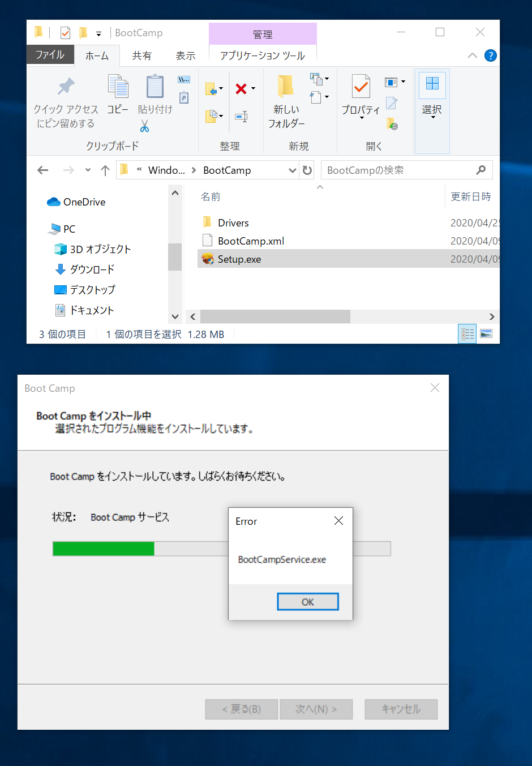
Task: Click the 更新日時 column header
Action: (x=472, y=196)
